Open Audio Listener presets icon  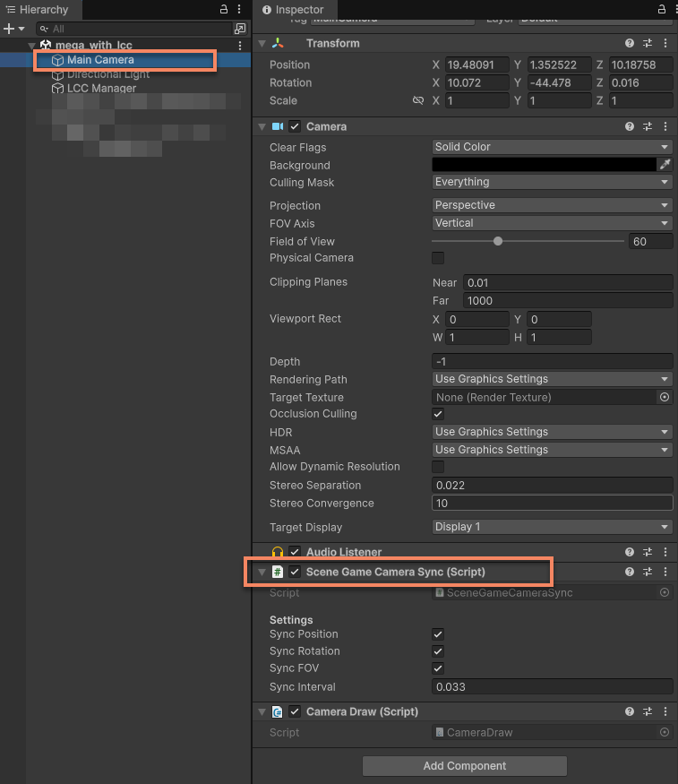(x=648, y=552)
